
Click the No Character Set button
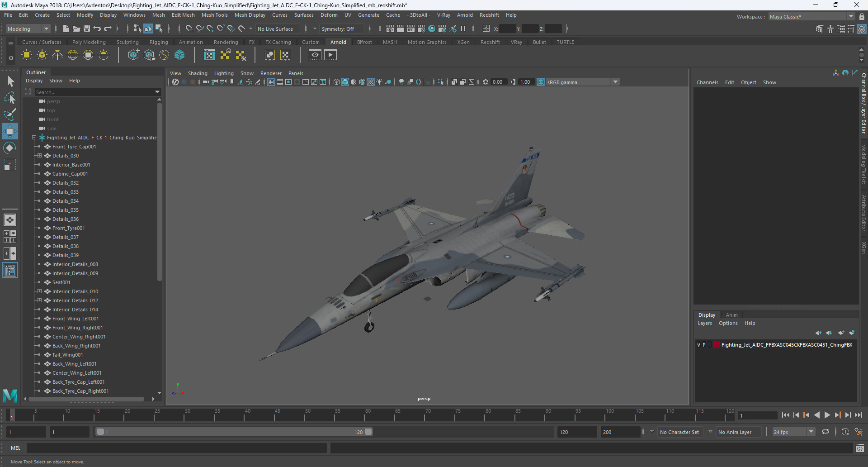pyautogui.click(x=679, y=432)
